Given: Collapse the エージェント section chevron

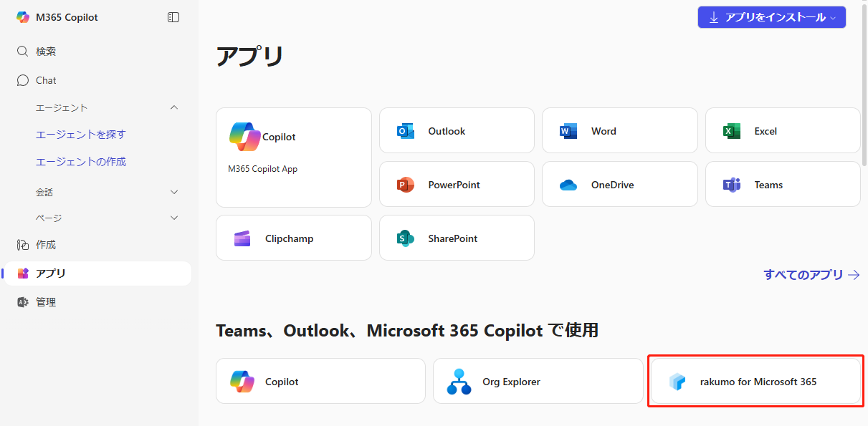Looking at the screenshot, I should [x=174, y=107].
